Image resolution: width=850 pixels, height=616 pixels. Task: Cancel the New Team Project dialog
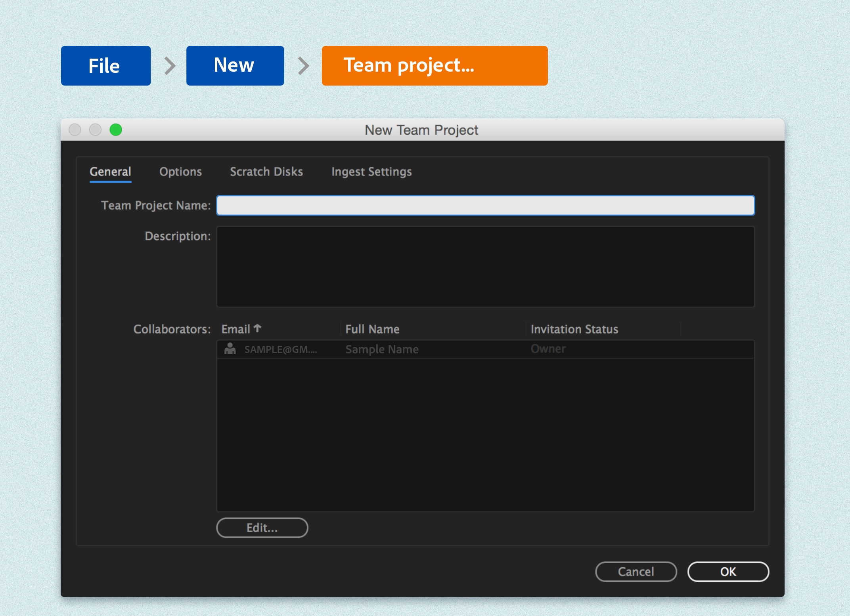(x=636, y=571)
